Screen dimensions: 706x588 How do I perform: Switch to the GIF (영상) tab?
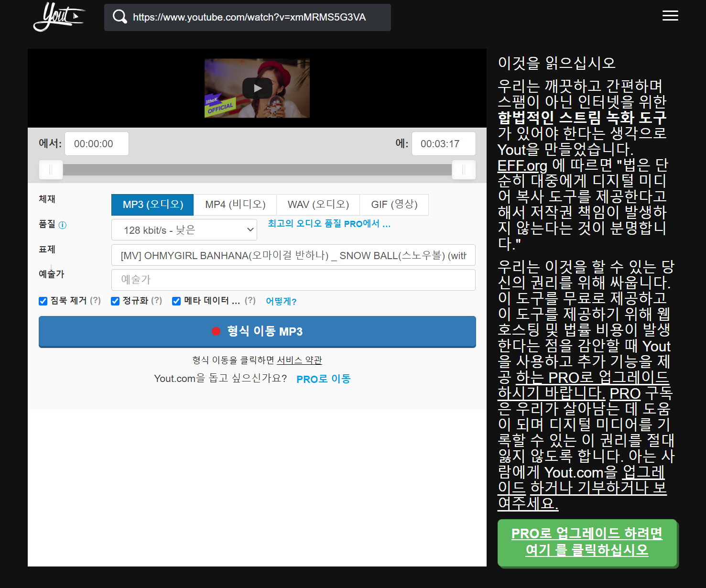click(x=394, y=205)
